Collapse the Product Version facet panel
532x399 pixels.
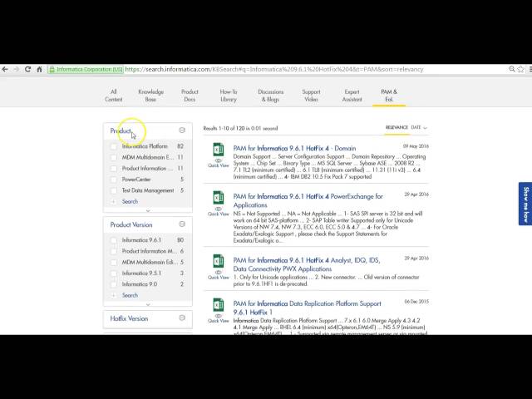182,224
